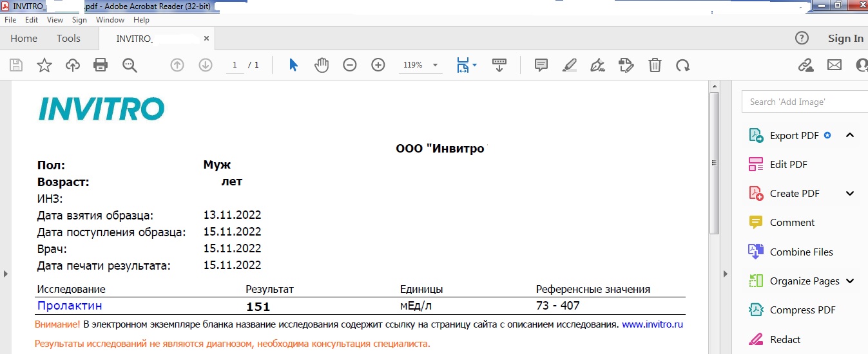Select the Hand pan tool
The width and height of the screenshot is (868, 354).
322,65
